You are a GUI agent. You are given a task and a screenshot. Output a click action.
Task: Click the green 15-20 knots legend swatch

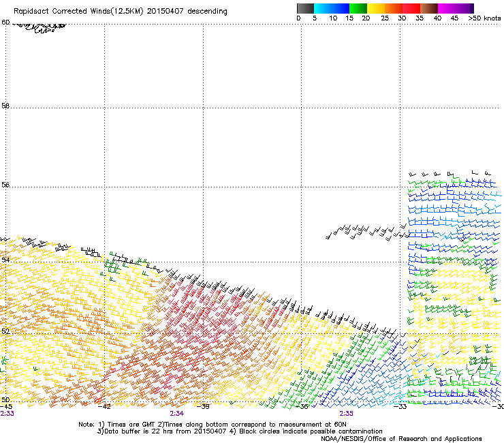click(x=358, y=8)
